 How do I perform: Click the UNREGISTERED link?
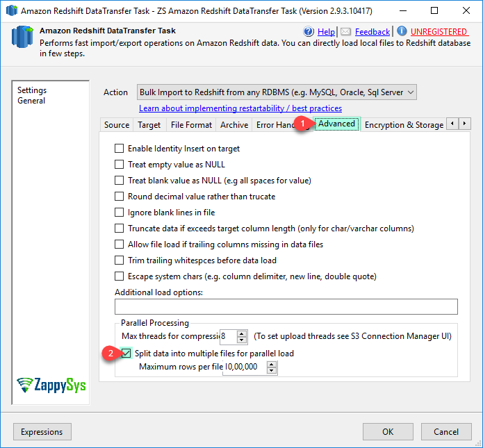(439, 32)
